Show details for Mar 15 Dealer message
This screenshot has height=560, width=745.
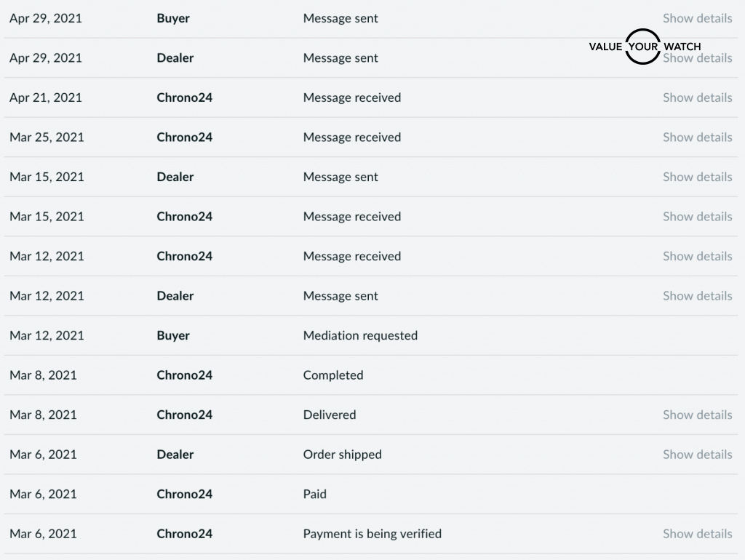point(697,177)
